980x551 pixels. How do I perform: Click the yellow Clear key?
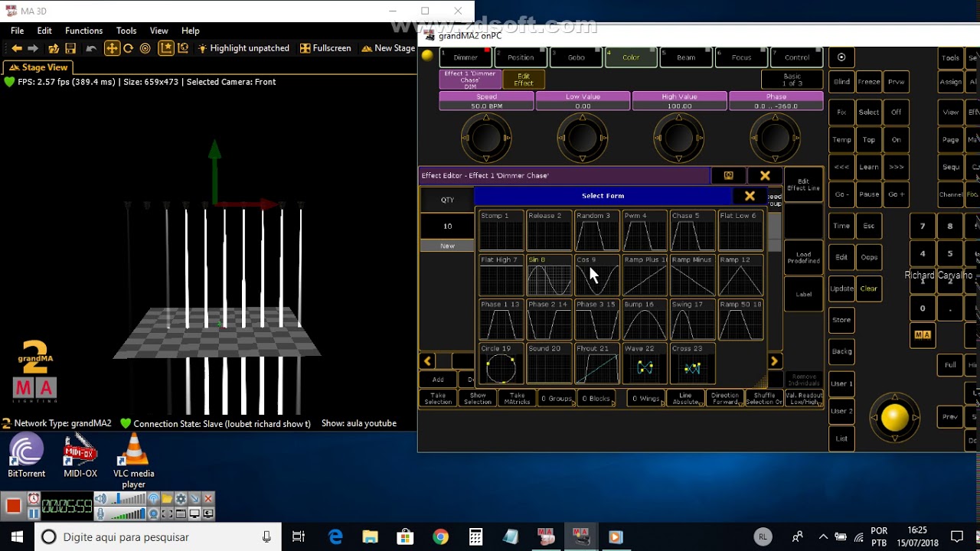pos(869,289)
